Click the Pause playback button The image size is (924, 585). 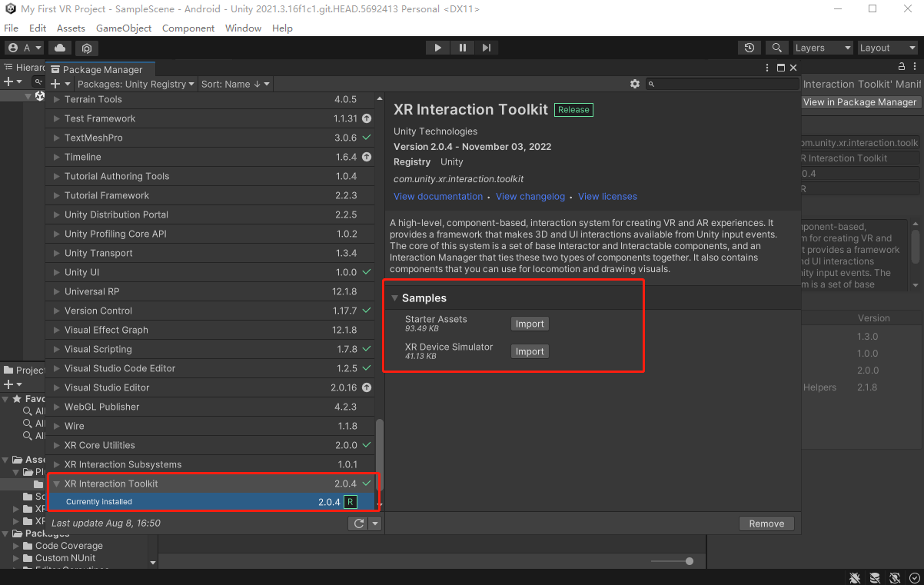click(462, 48)
